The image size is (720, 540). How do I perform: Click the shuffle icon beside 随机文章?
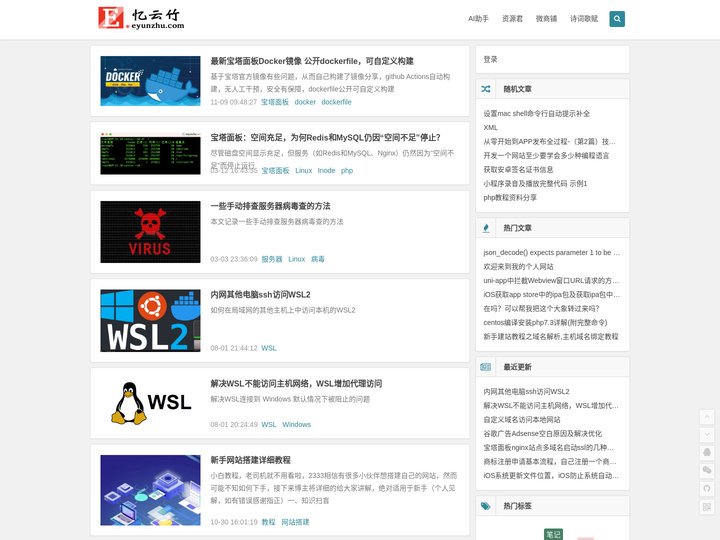[485, 89]
